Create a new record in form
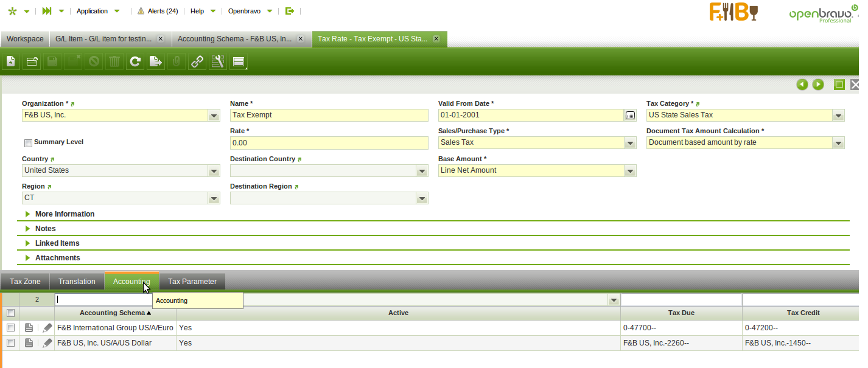 [10, 61]
